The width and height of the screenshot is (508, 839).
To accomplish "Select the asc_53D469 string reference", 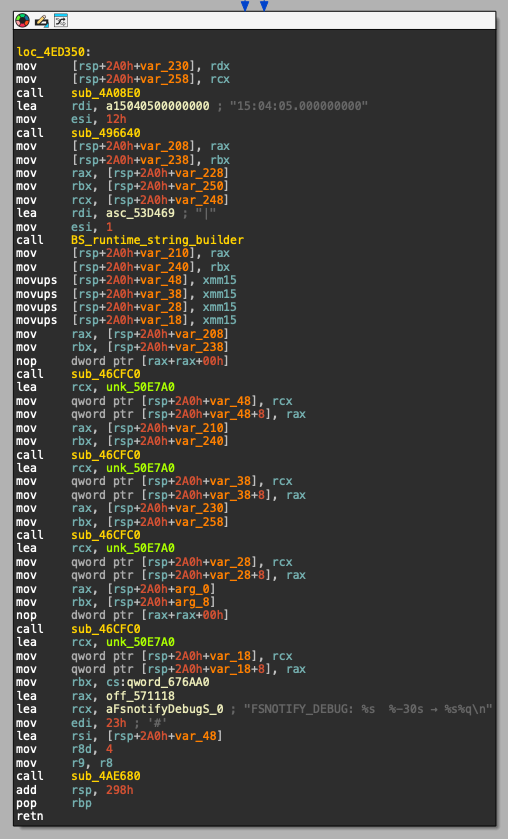I will click(x=140, y=213).
